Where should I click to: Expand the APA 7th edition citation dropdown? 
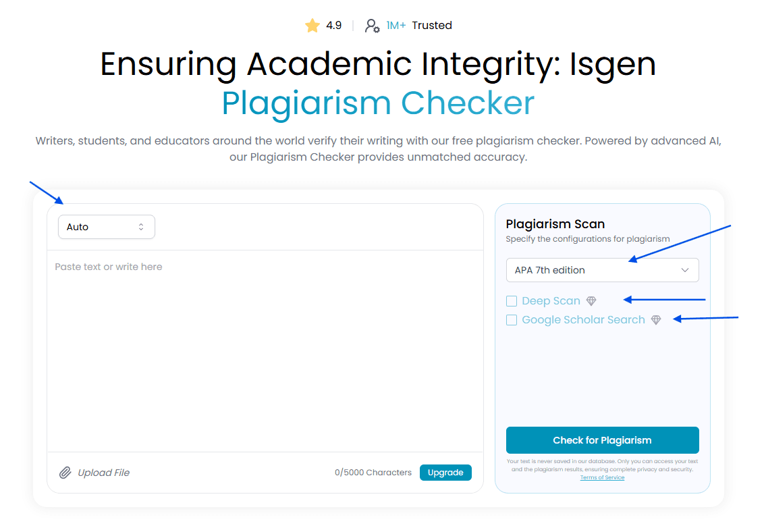tap(602, 270)
